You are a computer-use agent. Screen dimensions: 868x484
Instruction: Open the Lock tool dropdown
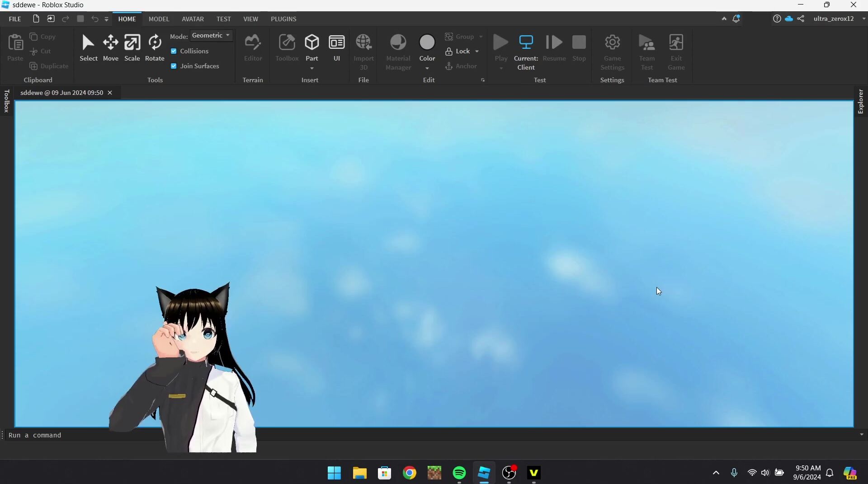[x=477, y=51]
